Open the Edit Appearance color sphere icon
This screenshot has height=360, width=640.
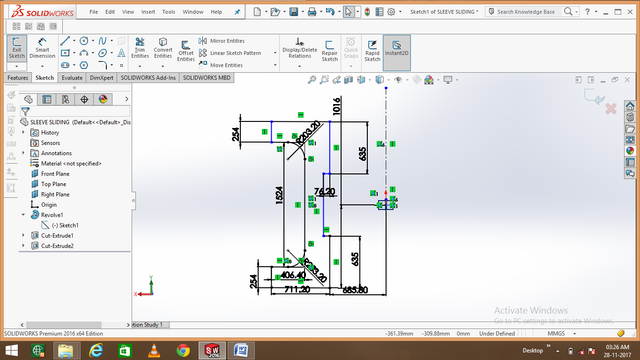(x=429, y=80)
